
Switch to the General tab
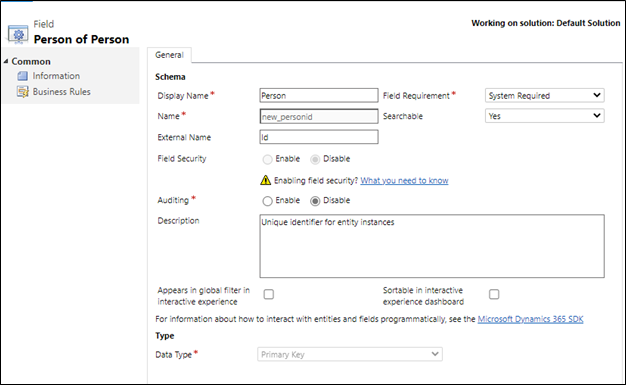click(x=169, y=55)
